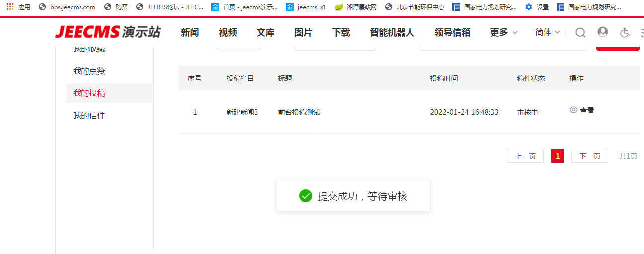Screen dimensions: 644x254
Task: Click the 序号 column header
Action: [194, 78]
